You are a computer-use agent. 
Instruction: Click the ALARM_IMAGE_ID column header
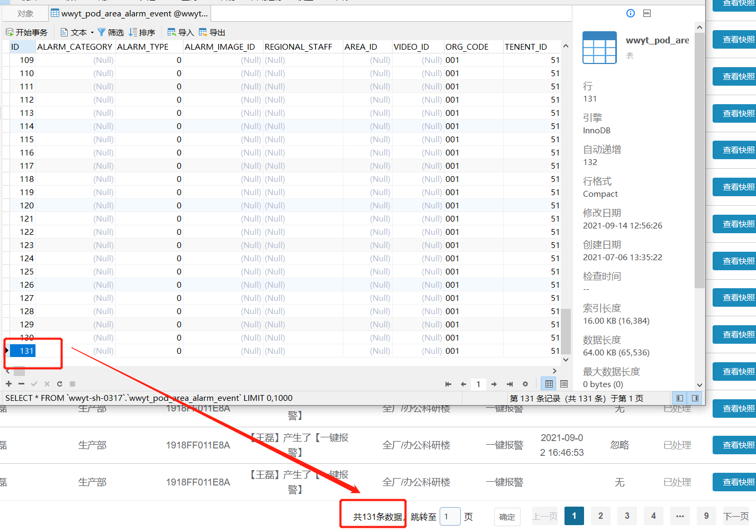(223, 47)
